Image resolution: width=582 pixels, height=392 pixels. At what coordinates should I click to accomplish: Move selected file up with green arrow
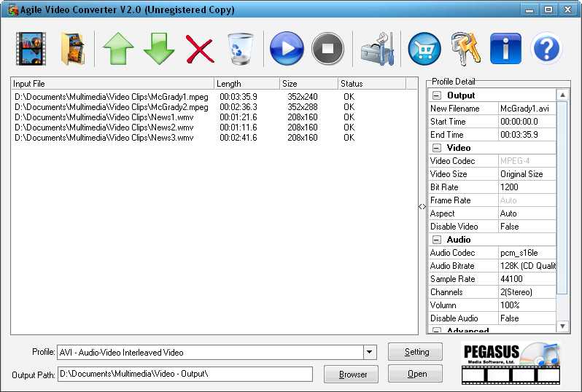coord(118,49)
